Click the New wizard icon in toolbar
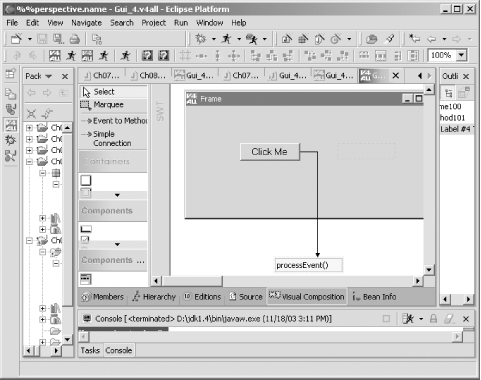Screen dimensions: 481x380 [x=16, y=39]
